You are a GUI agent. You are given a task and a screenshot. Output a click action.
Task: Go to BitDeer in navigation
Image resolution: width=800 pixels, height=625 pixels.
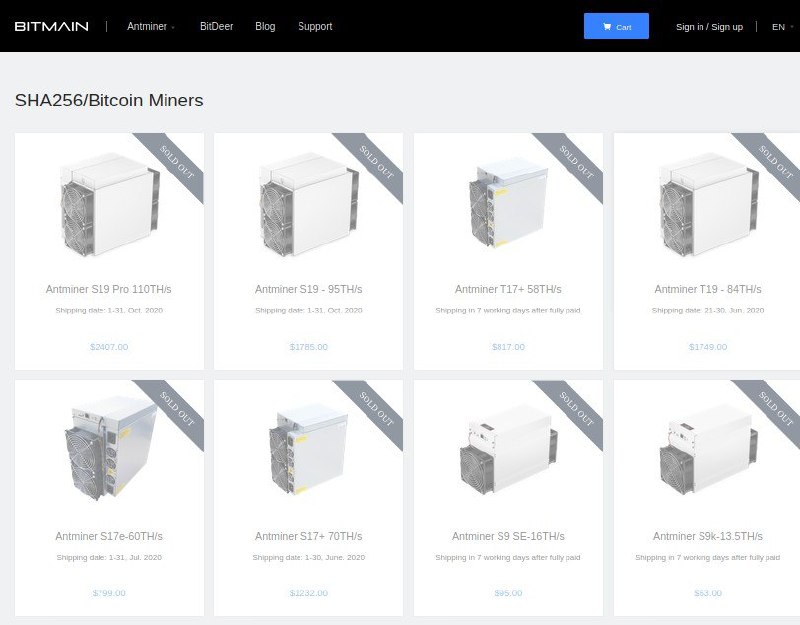point(216,27)
